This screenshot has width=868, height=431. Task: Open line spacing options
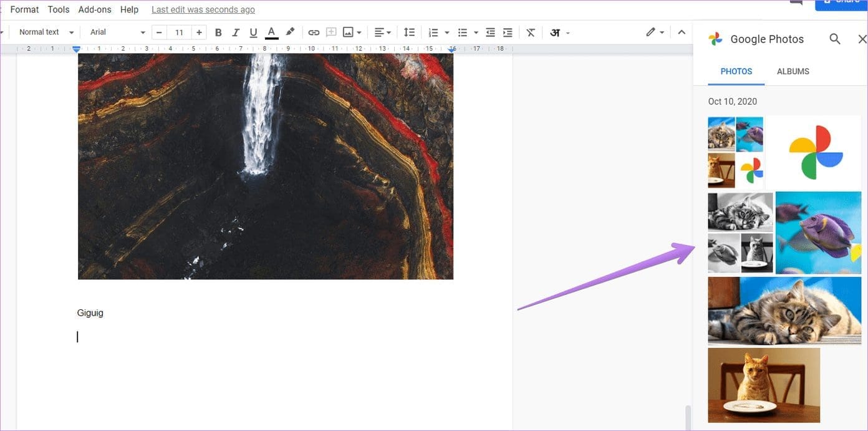[x=409, y=32]
